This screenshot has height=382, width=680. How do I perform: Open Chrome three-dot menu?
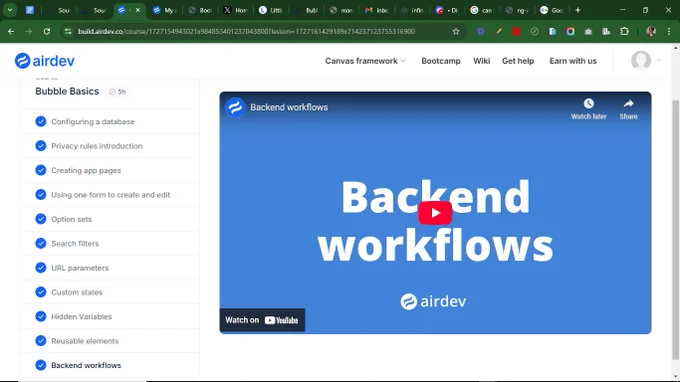click(669, 31)
